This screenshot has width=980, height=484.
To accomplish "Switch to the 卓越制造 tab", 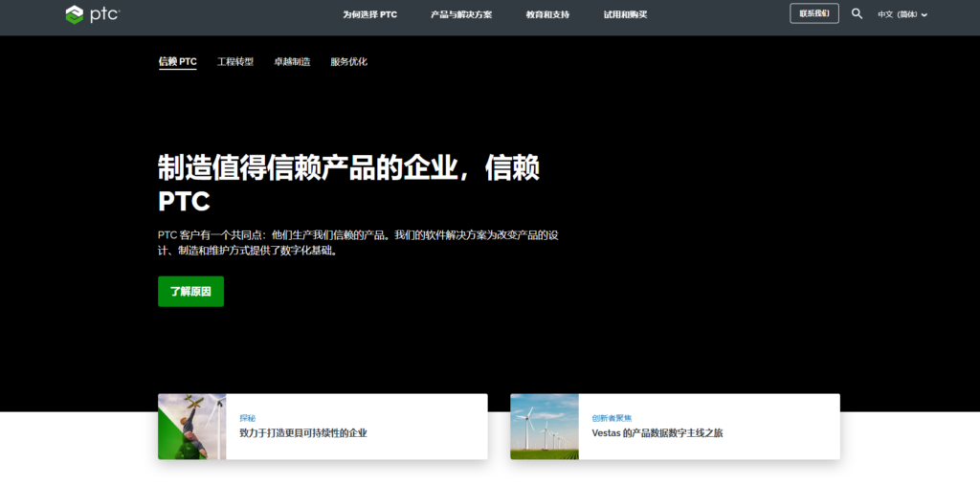I will [x=292, y=61].
